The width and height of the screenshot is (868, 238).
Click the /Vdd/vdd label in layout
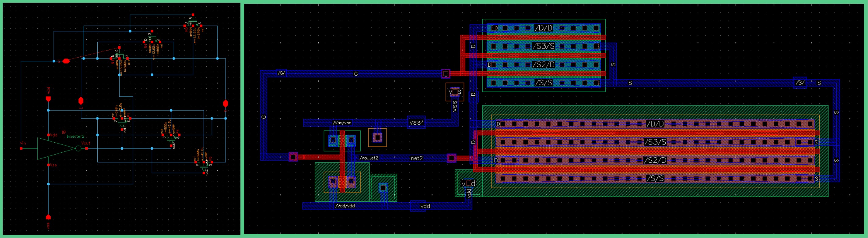345,206
